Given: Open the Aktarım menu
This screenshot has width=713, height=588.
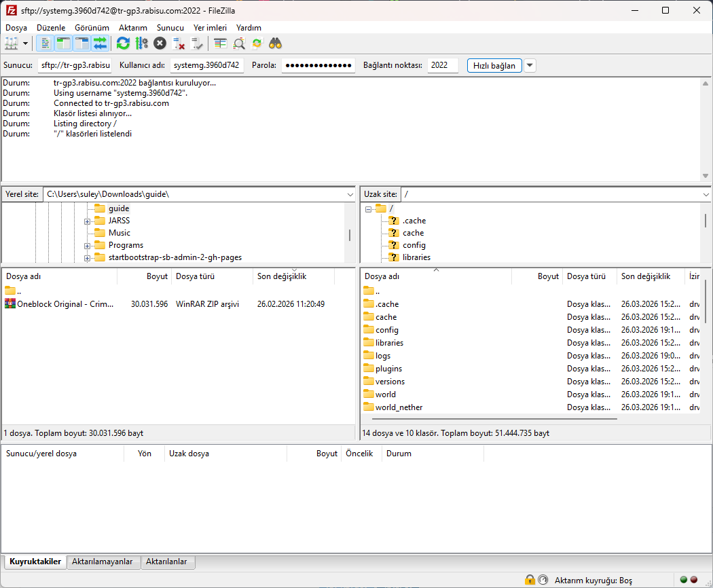Looking at the screenshot, I should (x=132, y=28).
